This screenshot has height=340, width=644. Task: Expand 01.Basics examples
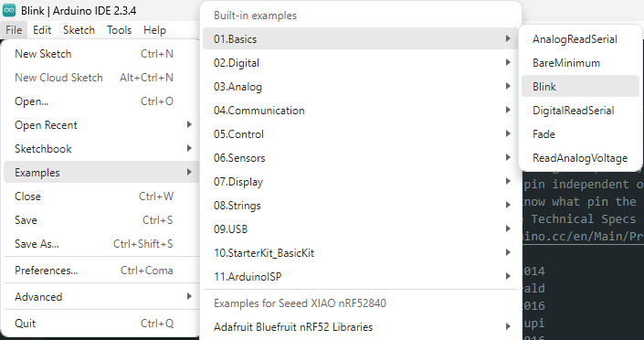point(360,39)
